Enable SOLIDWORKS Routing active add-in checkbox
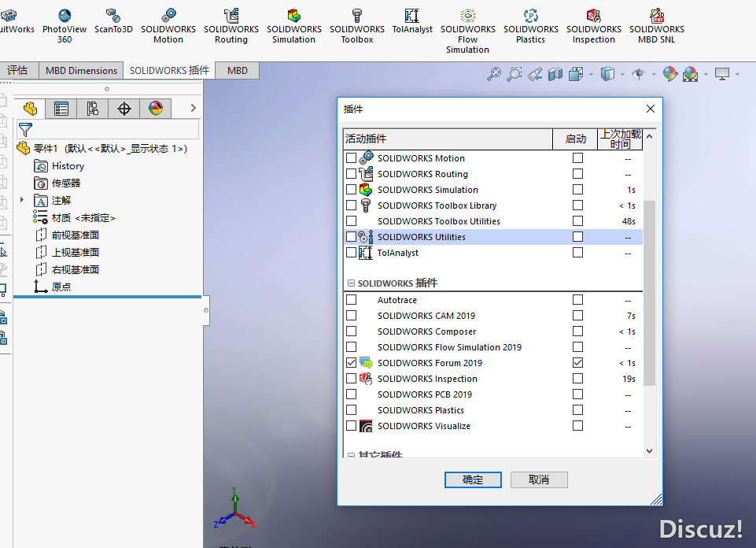The height and width of the screenshot is (548, 756). tap(351, 174)
